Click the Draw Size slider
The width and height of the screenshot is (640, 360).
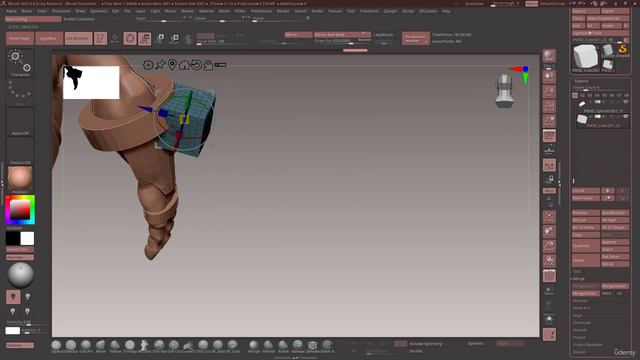(342, 41)
